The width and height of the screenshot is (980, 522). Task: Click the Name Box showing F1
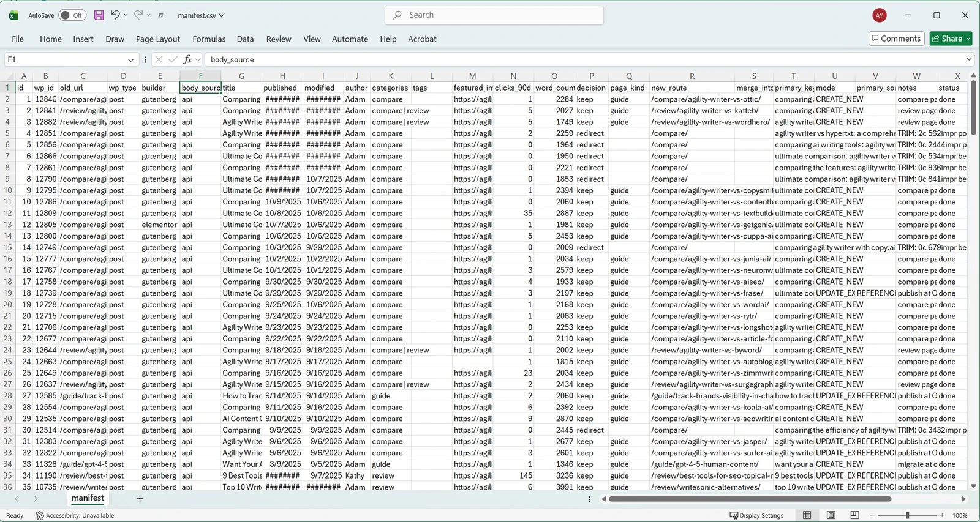[64, 59]
